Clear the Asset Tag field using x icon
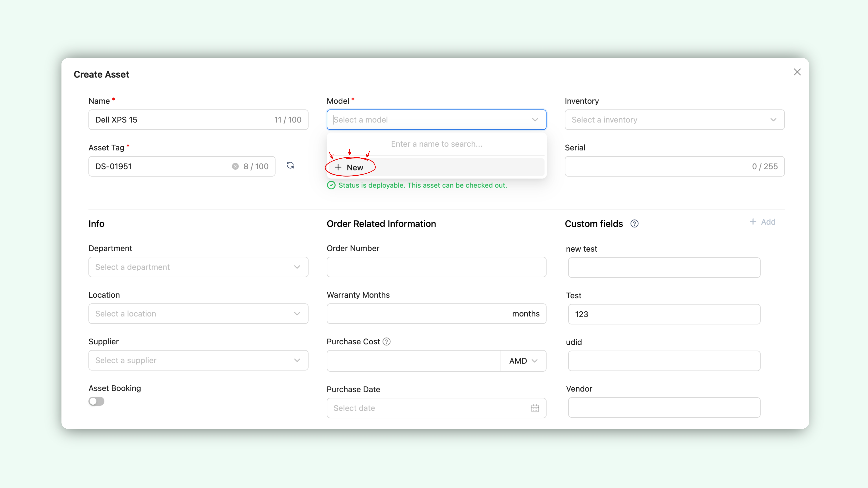The width and height of the screenshot is (868, 488). pyautogui.click(x=235, y=166)
